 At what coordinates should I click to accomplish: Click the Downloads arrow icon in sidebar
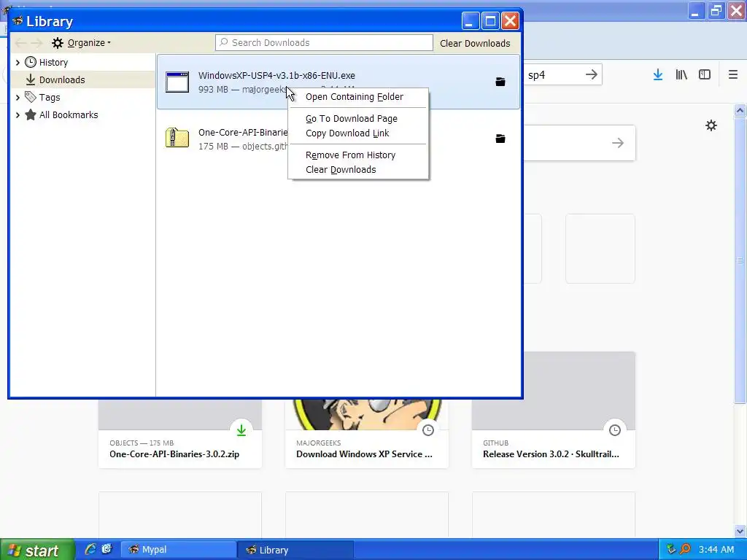click(x=31, y=79)
